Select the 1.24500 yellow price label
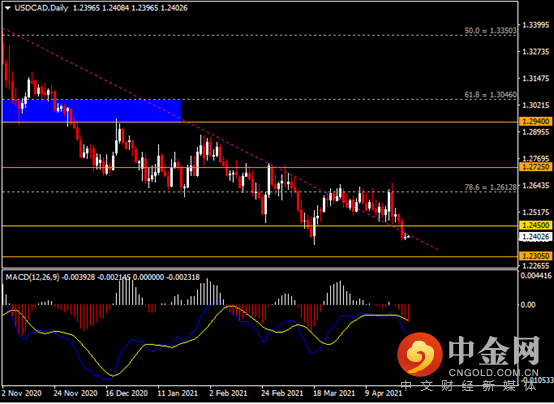This screenshot has width=554, height=404. tap(535, 225)
